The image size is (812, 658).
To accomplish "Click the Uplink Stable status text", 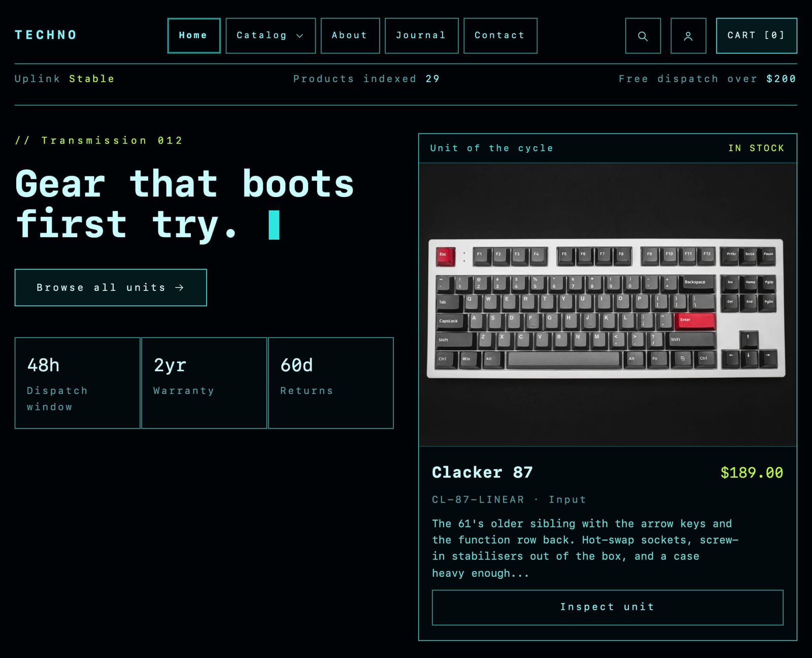I will point(64,79).
